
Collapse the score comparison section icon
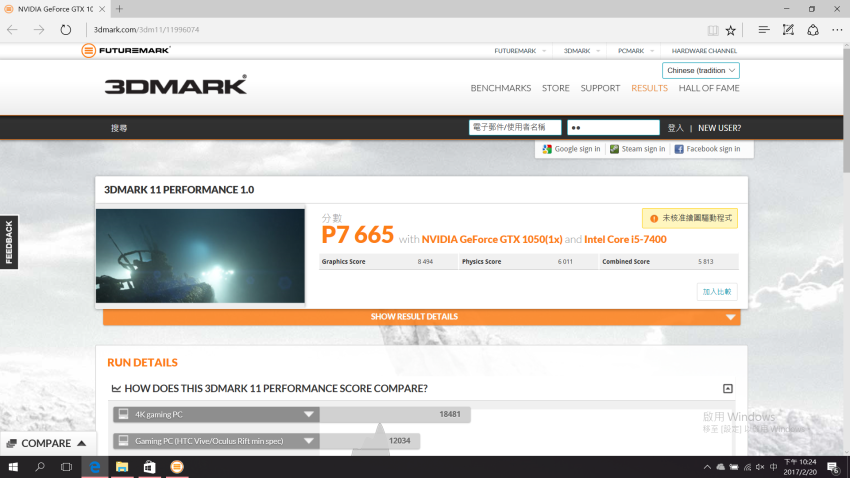(727, 389)
